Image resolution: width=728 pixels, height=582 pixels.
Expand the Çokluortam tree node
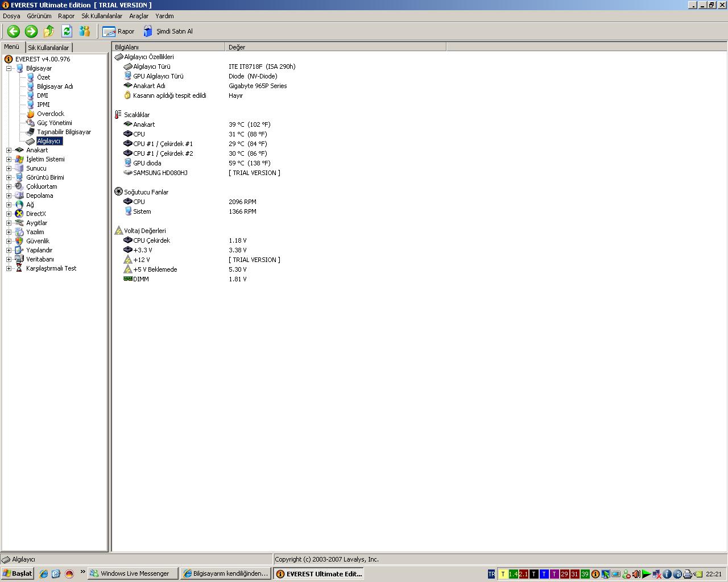click(x=9, y=186)
